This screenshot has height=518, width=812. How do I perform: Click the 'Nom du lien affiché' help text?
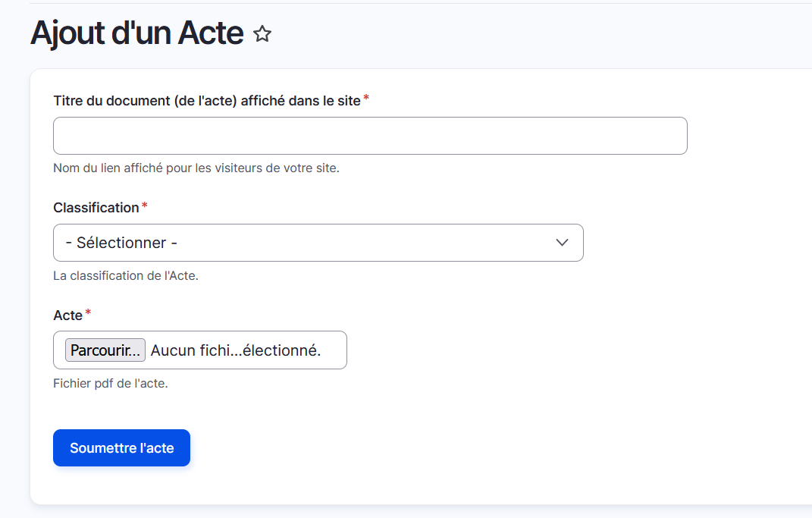pyautogui.click(x=196, y=168)
